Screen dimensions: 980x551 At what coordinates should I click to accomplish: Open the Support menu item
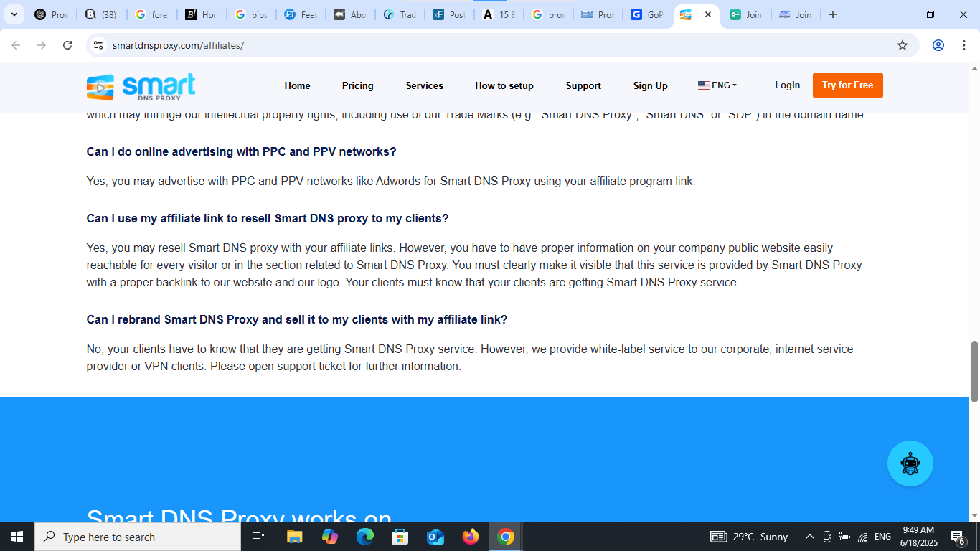(583, 85)
